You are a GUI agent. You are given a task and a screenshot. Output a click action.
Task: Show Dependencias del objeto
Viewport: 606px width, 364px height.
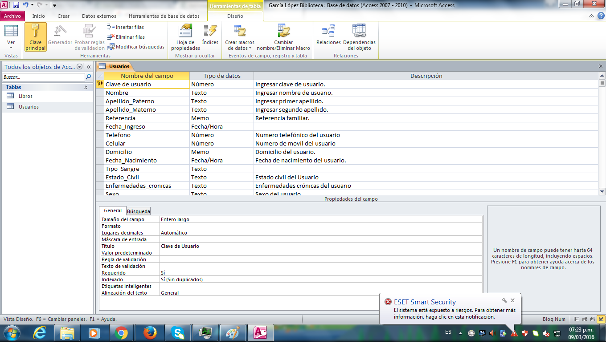tap(359, 37)
